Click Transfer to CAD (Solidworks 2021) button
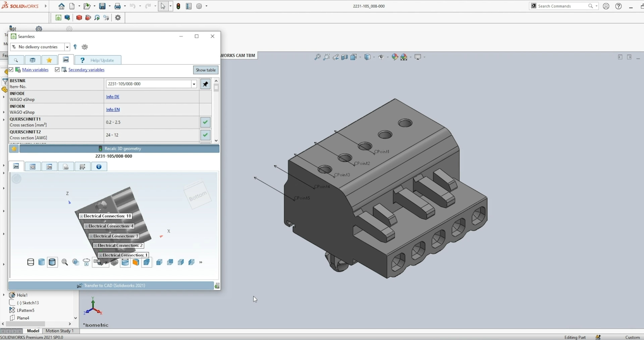Screen dimensions: 644x340 (111, 285)
